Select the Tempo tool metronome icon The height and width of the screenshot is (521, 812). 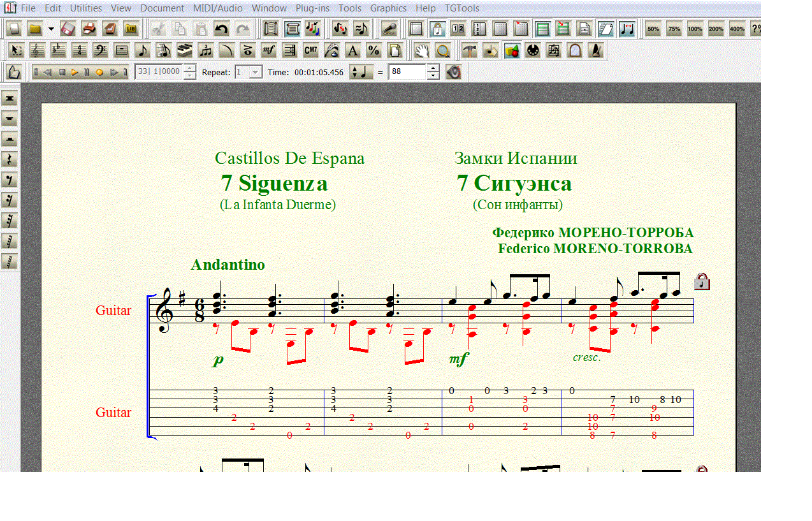596,50
